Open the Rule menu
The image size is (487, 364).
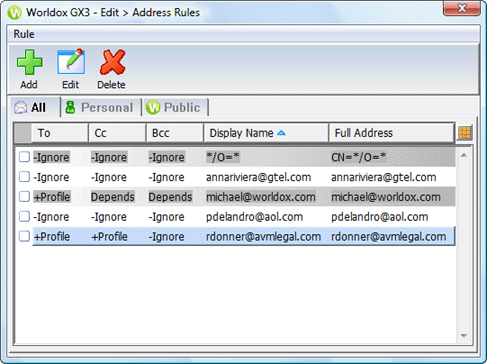click(x=24, y=34)
